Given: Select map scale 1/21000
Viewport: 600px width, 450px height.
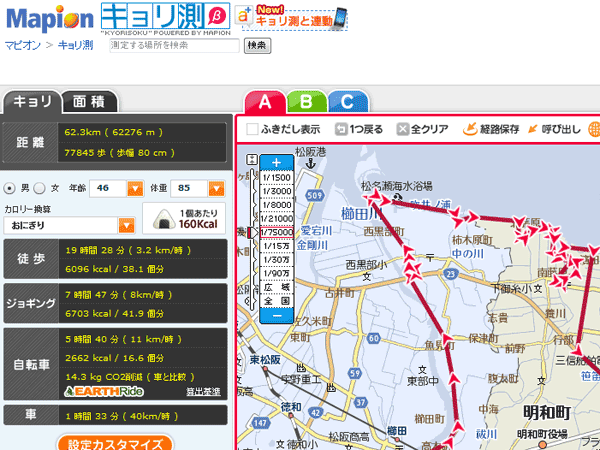Looking at the screenshot, I should (x=277, y=218).
